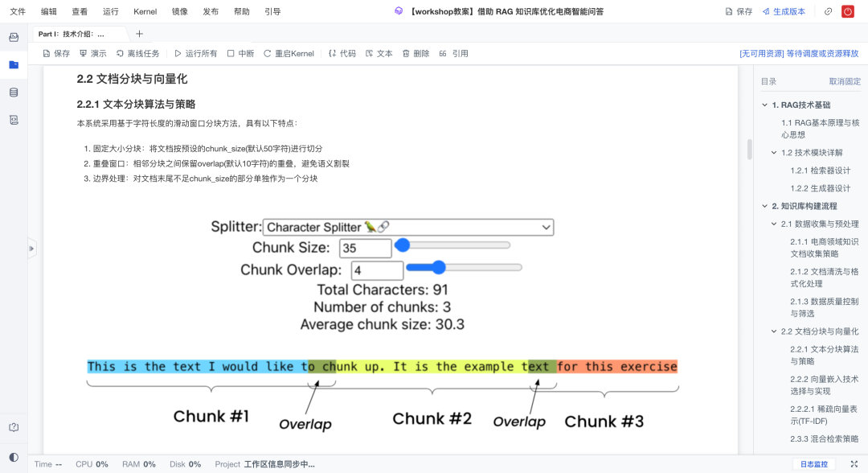The height and width of the screenshot is (473, 868).
Task: Click 保存 in the notebook toolbar
Action: (x=56, y=54)
